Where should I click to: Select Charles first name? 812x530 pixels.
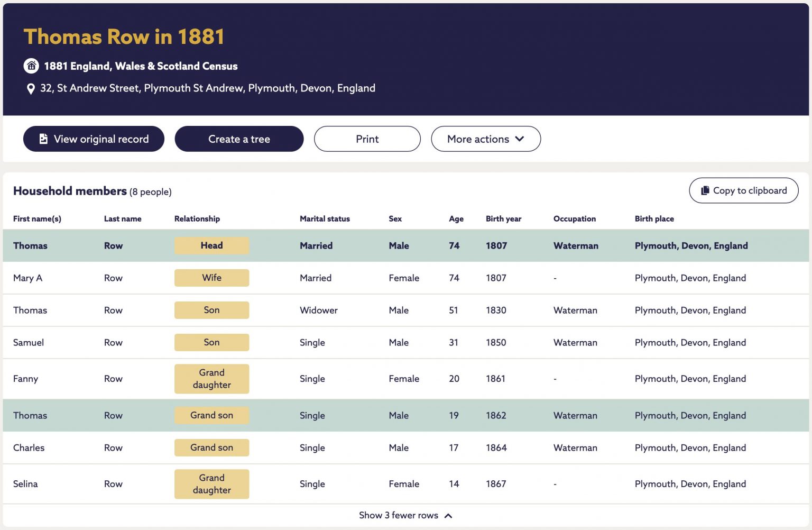(x=29, y=447)
